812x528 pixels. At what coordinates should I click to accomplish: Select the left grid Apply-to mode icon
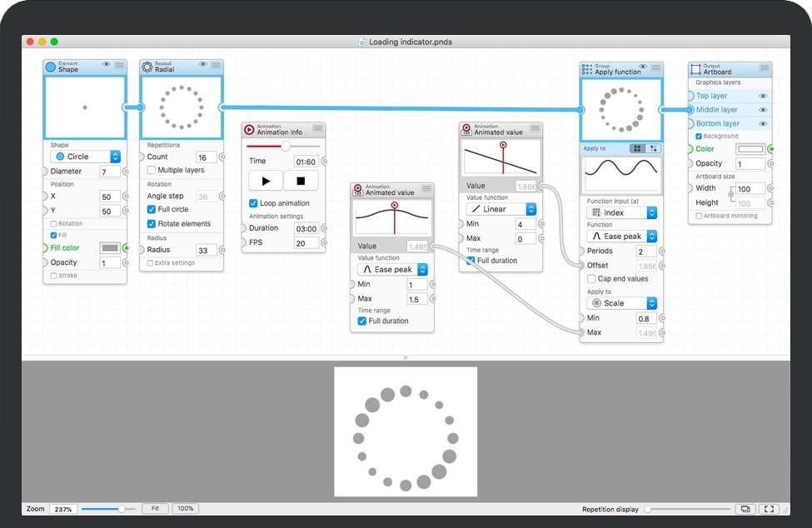(x=637, y=148)
